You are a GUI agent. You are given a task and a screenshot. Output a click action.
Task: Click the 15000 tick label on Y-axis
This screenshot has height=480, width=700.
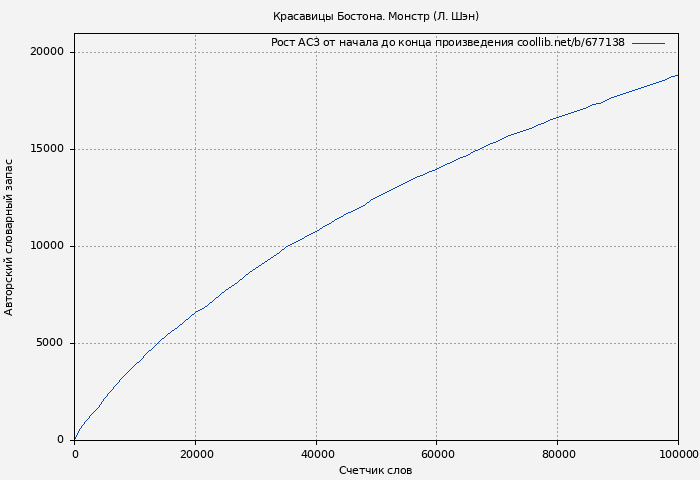(x=46, y=149)
